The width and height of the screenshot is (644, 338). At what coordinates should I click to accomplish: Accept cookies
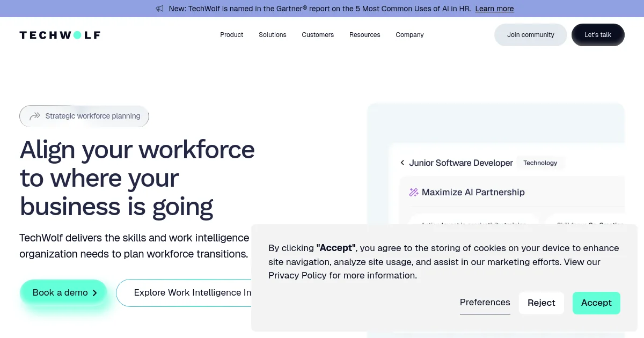pos(596,303)
